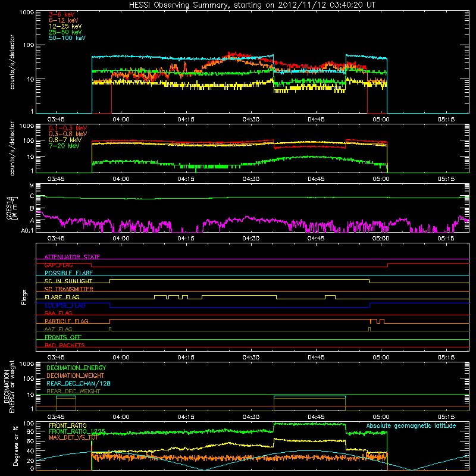Click the 12-25 keV legend label
This screenshot has width=476, height=476.
65,26
